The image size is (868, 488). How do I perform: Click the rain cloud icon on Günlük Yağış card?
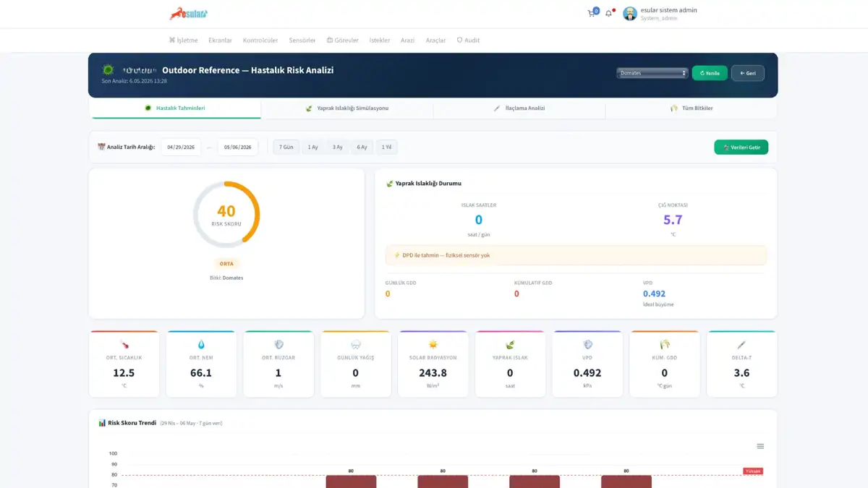pyautogui.click(x=355, y=345)
